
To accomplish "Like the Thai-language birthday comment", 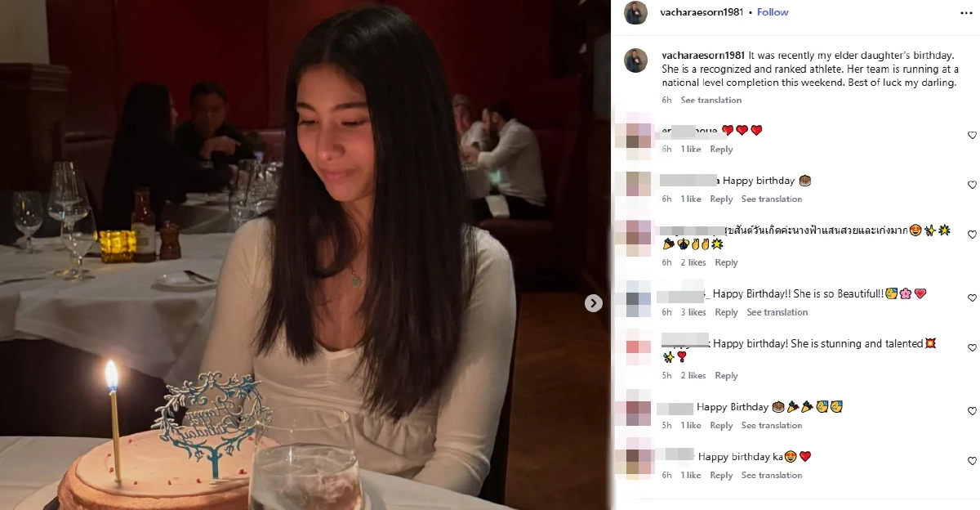I will coord(972,235).
